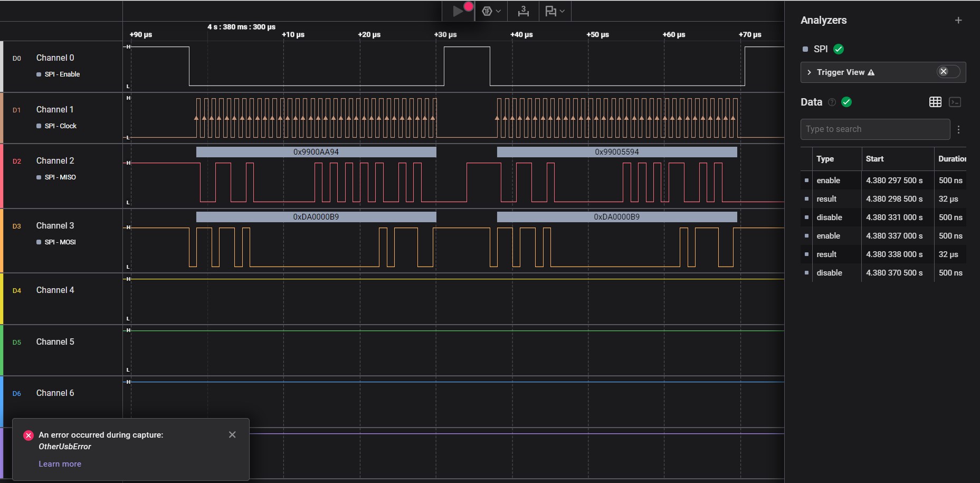Select the Channel 4 label
The width and height of the screenshot is (980, 483).
[55, 290]
